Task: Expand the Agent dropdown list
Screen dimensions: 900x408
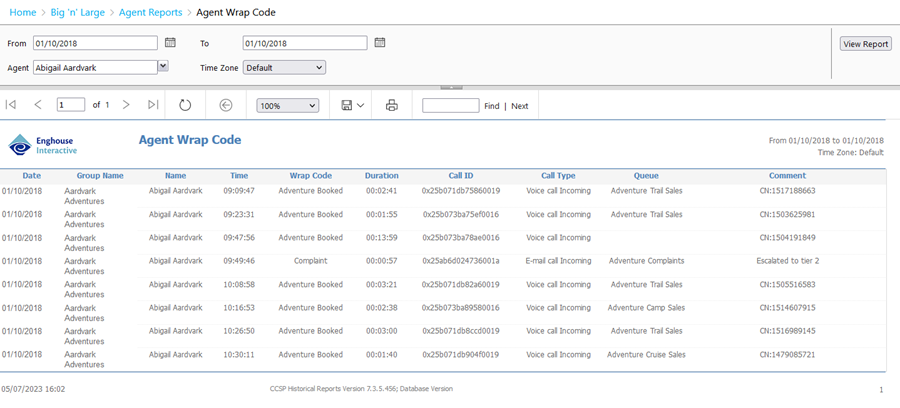Action: pyautogui.click(x=163, y=66)
